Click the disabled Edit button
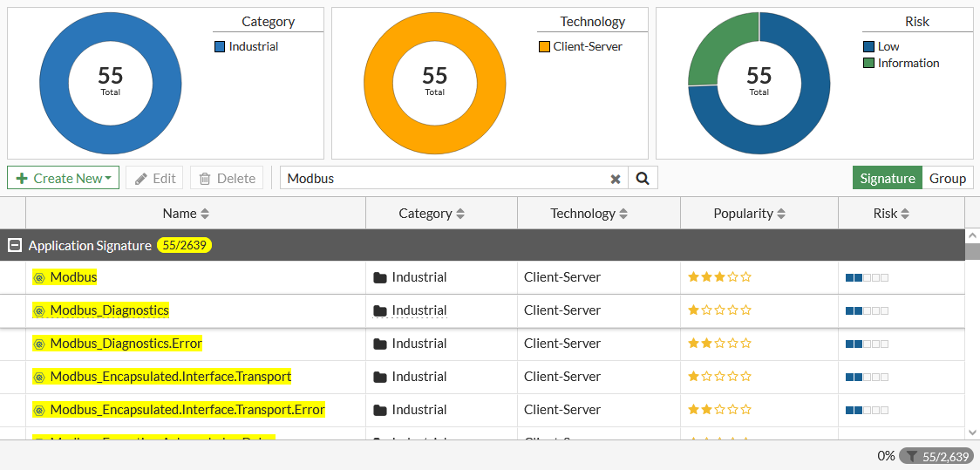The image size is (980, 470). pos(154,178)
